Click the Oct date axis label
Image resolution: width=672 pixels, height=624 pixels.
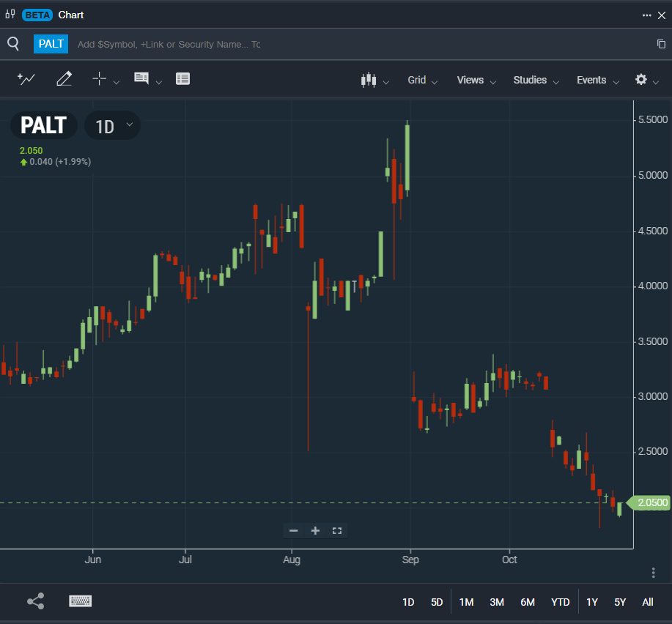(x=509, y=560)
